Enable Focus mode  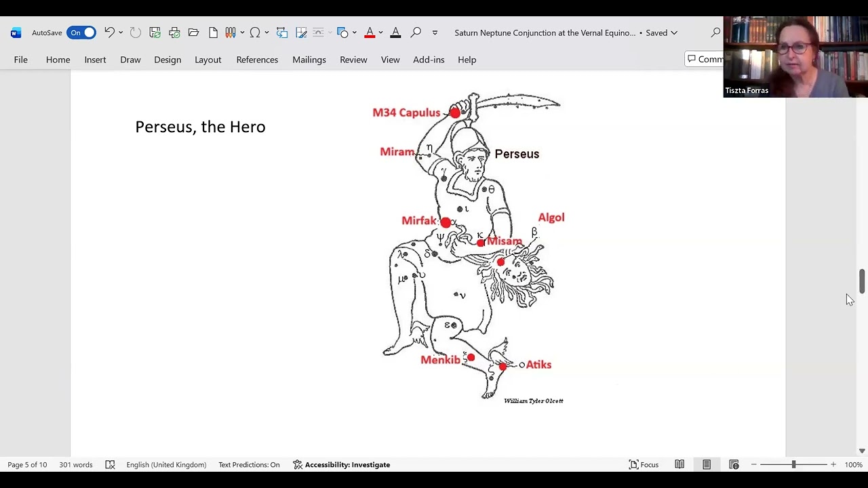tap(644, 465)
